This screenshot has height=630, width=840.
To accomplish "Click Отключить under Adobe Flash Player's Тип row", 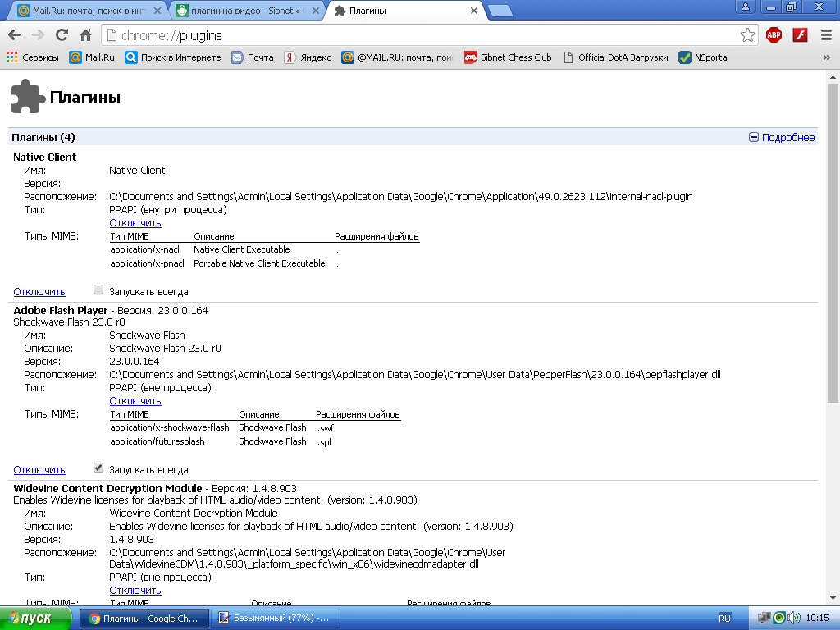I will tap(135, 400).
